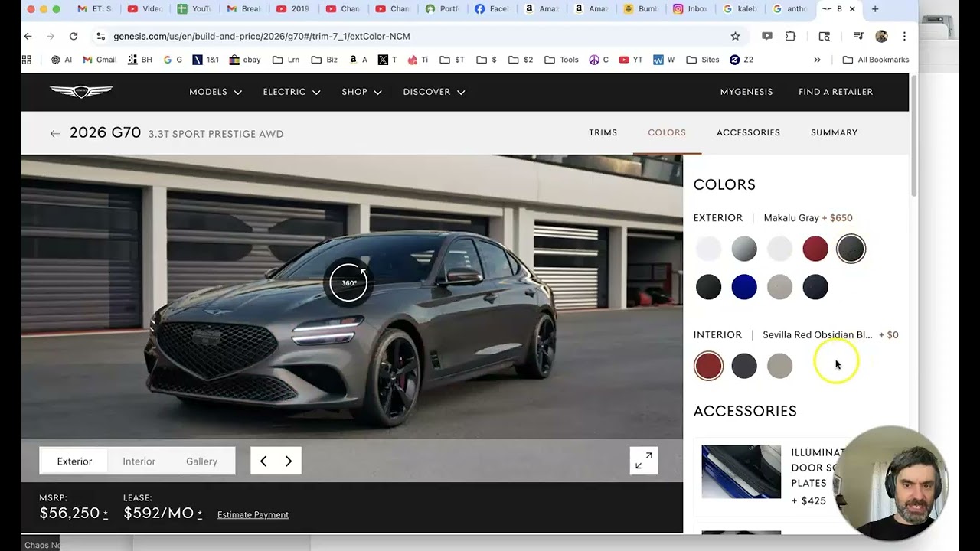Switch to the Trims step
980x551 pixels.
603,132
